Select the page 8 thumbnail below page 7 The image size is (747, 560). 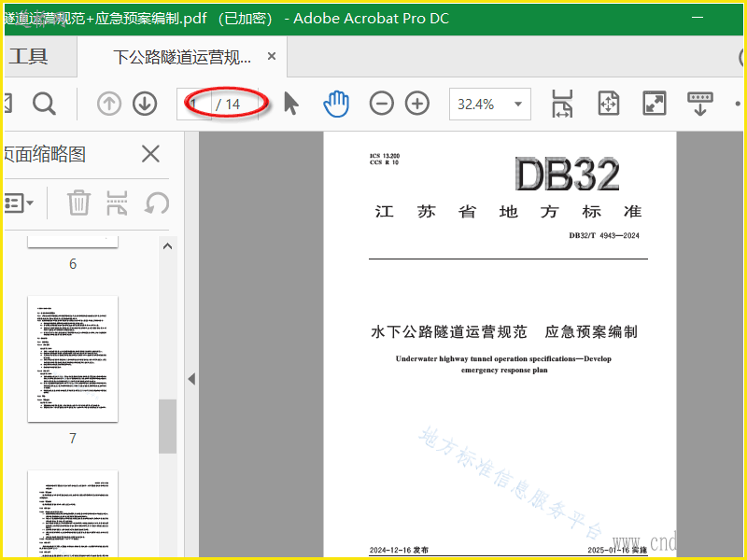pyautogui.click(x=73, y=514)
